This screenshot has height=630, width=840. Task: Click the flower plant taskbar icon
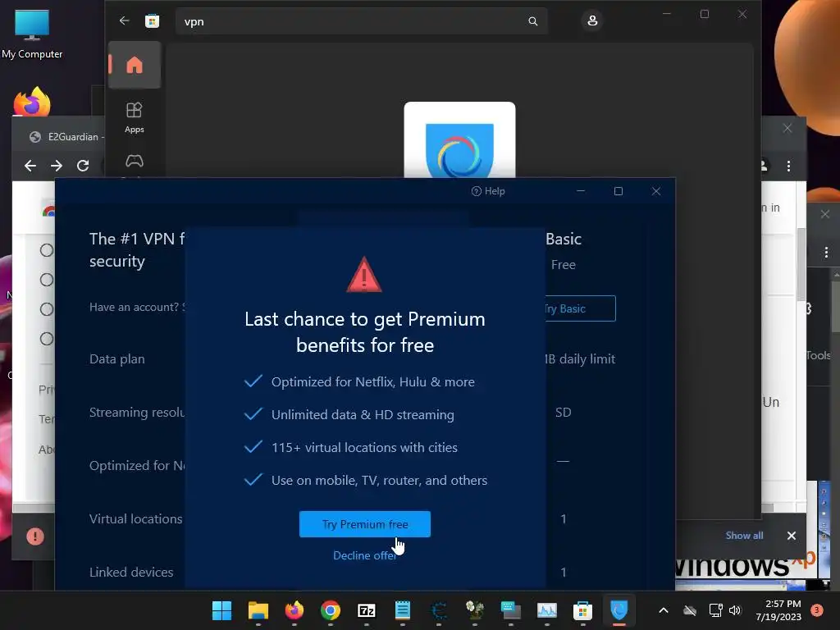(x=475, y=610)
